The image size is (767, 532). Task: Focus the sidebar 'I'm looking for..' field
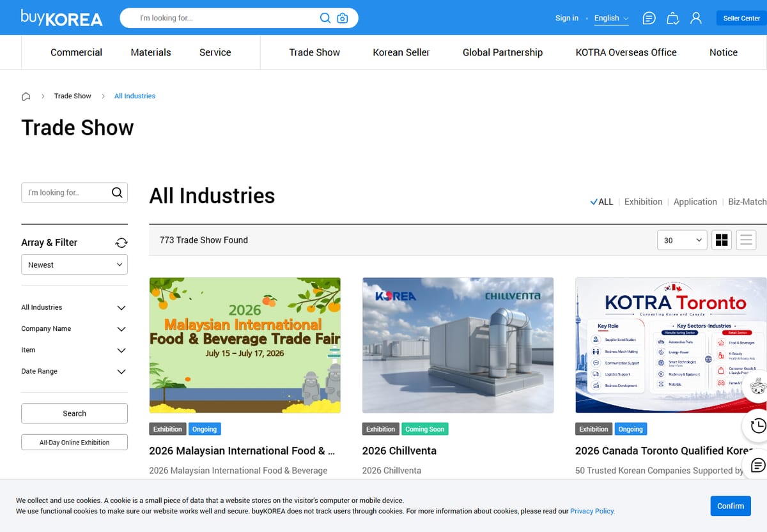[x=66, y=192]
